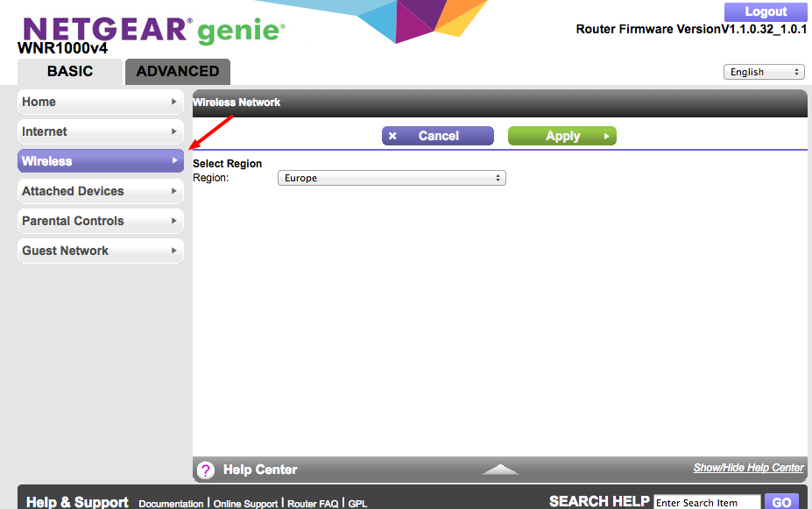Screen dimensions: 812x509
Task: Click the green Apply button
Action: pyautogui.click(x=561, y=136)
